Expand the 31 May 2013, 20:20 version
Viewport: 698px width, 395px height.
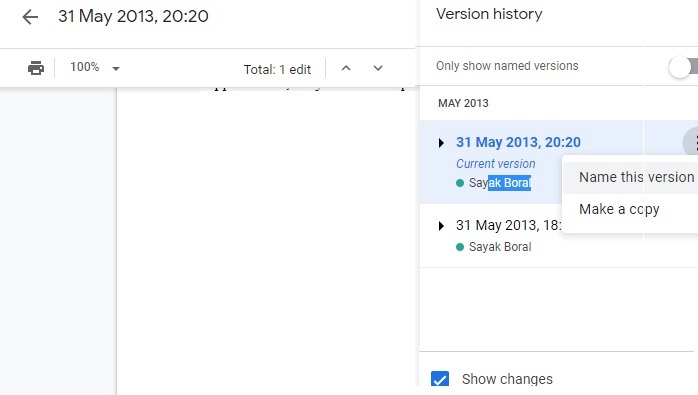(441, 143)
